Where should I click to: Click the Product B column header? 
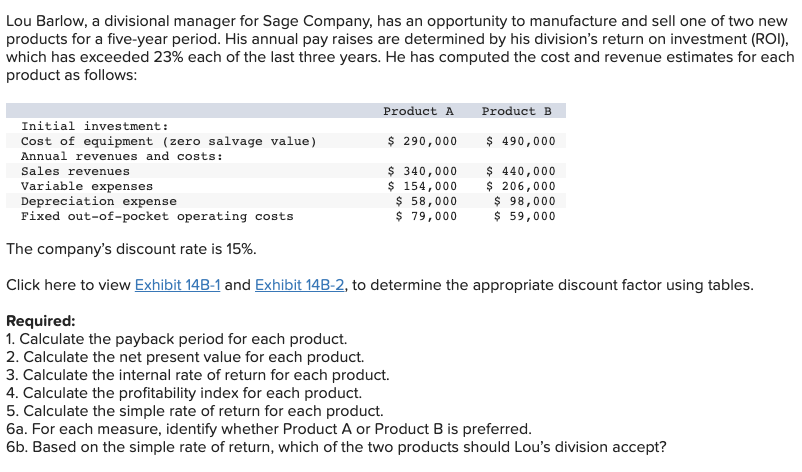point(517,111)
